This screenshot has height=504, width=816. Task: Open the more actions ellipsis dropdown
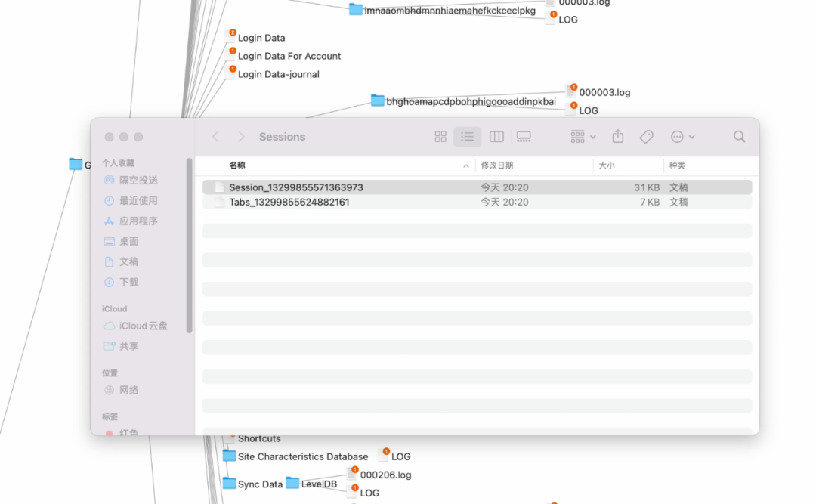click(x=682, y=137)
